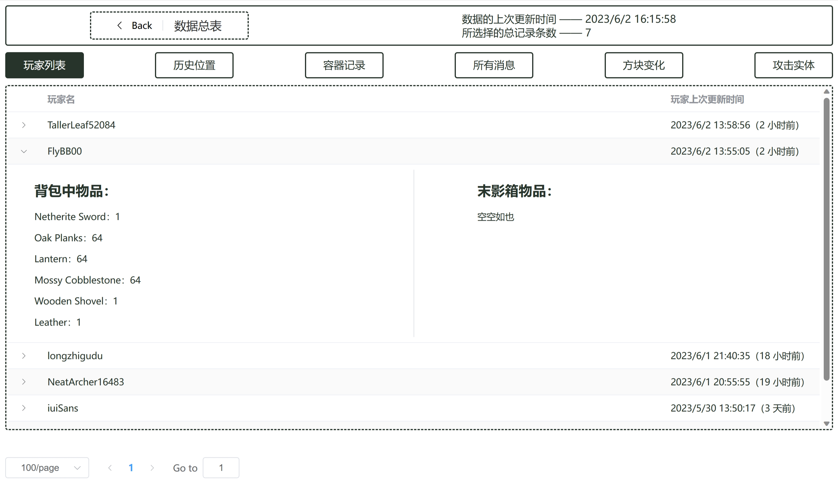Click the scrollbar up arrow
Viewport: 838px width, 504px height.
[x=826, y=92]
